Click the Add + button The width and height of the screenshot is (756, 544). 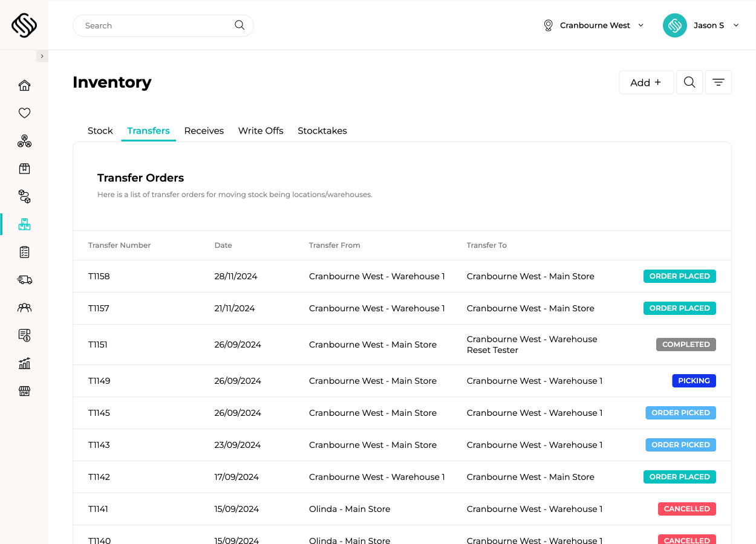pos(646,82)
